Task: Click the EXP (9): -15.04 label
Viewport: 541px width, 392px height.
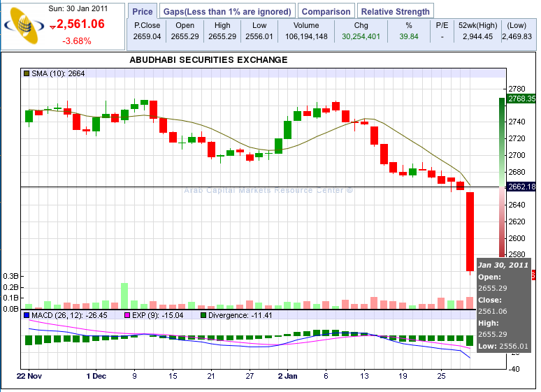Action: [158, 315]
